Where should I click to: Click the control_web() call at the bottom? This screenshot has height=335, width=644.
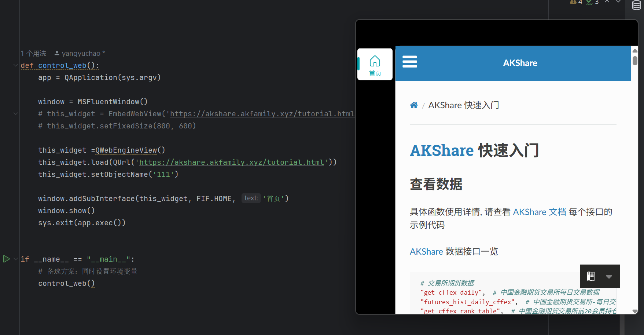coord(66,283)
